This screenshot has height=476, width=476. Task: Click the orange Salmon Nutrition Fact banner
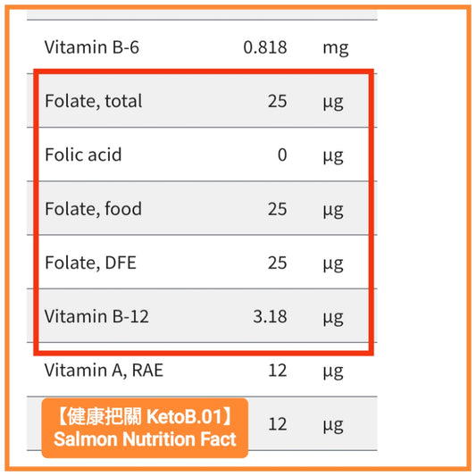tap(145, 428)
